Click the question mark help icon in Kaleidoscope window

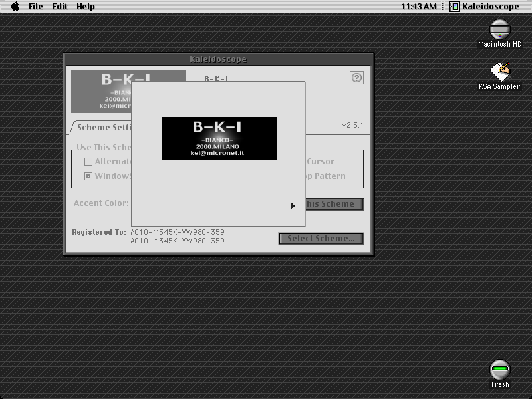356,78
